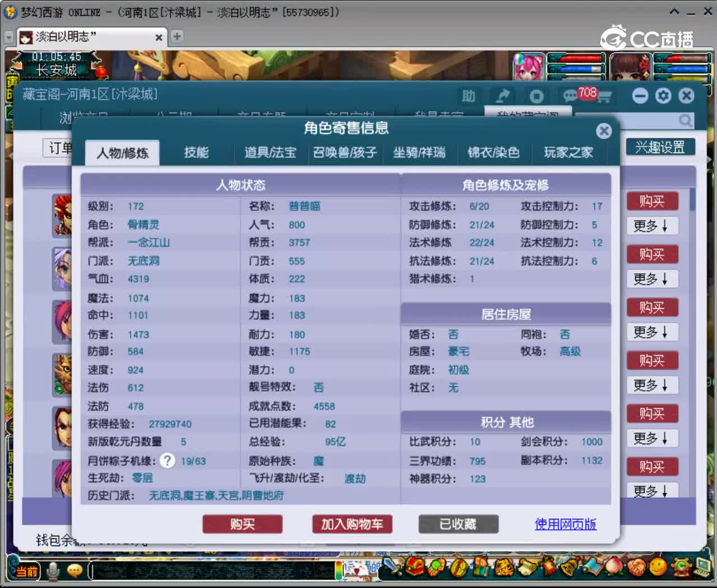The width and height of the screenshot is (717, 588).
Task: Select golden lion character avatar in listing
Action: (63, 375)
